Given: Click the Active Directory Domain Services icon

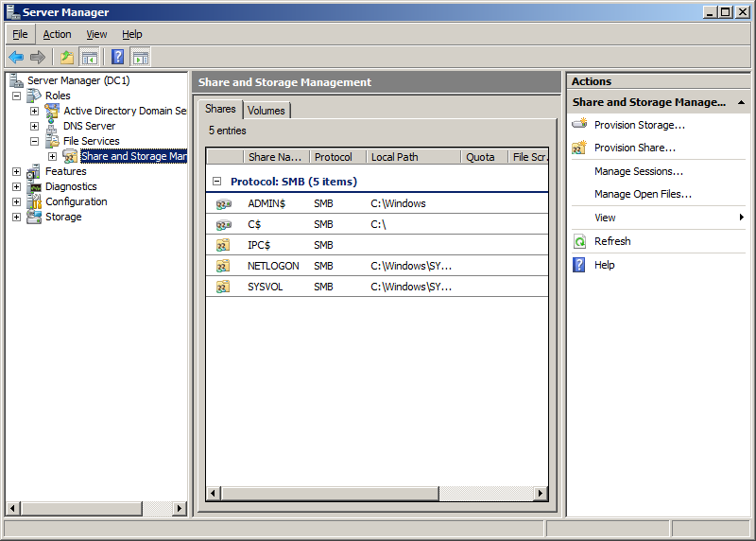Looking at the screenshot, I should [x=52, y=111].
